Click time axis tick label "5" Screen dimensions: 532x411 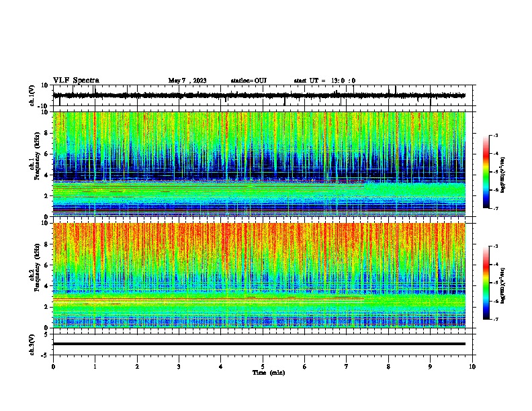click(x=263, y=367)
